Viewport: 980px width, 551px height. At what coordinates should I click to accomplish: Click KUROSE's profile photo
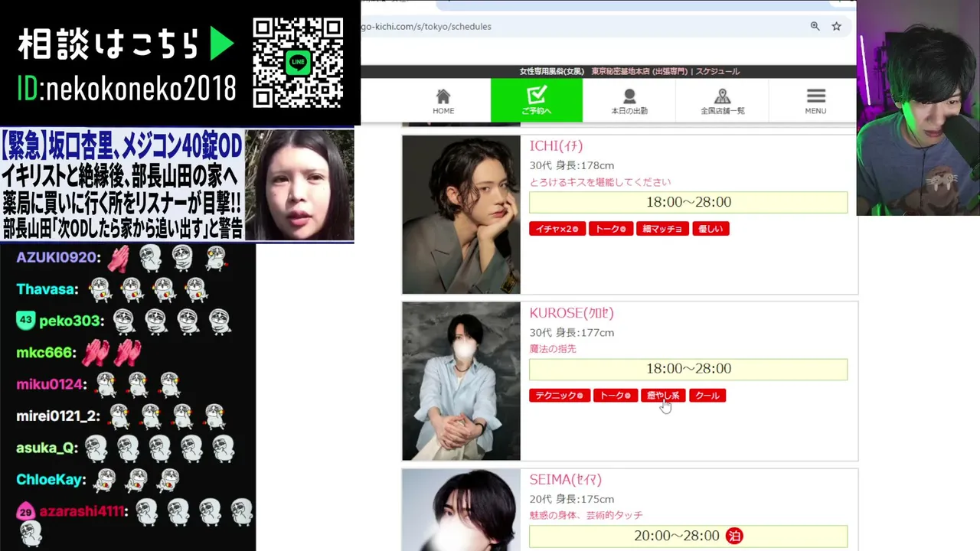[x=461, y=381]
